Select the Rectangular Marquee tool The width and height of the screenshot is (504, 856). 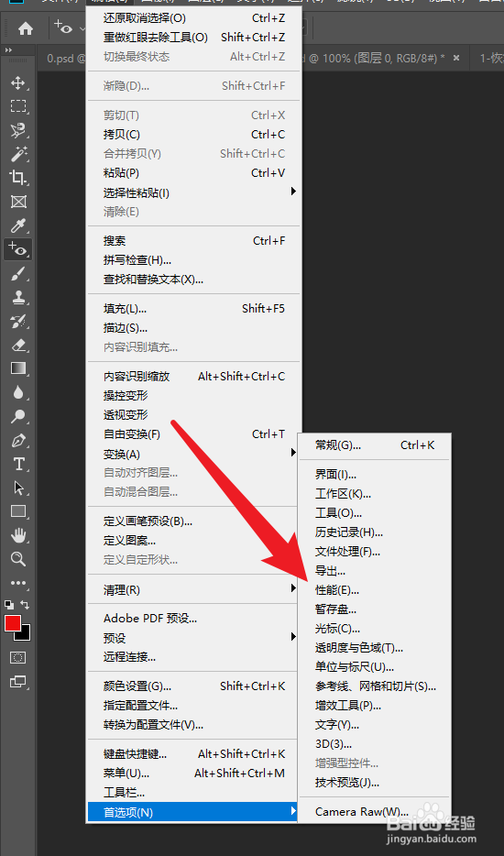click(18, 106)
